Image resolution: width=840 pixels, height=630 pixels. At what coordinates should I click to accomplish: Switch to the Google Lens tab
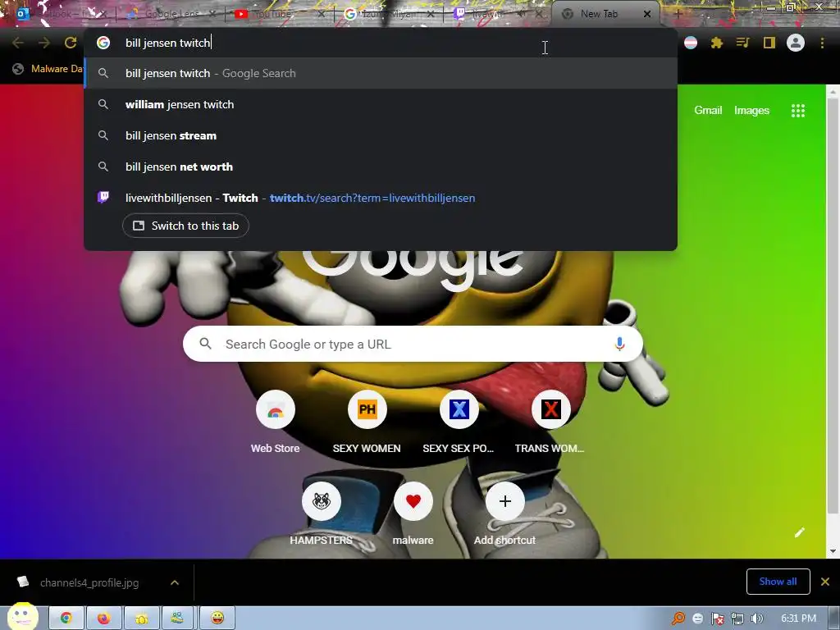point(171,14)
